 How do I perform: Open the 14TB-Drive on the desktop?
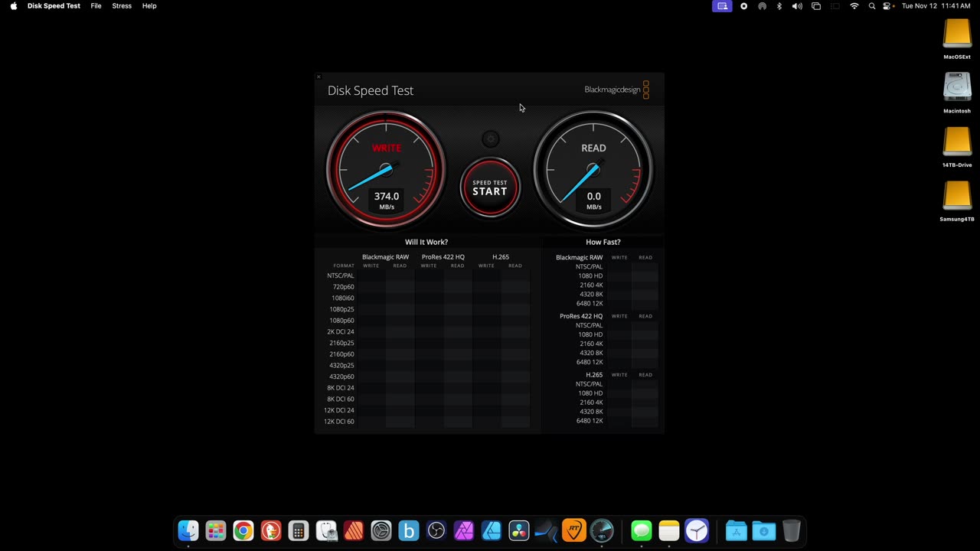coord(957,147)
